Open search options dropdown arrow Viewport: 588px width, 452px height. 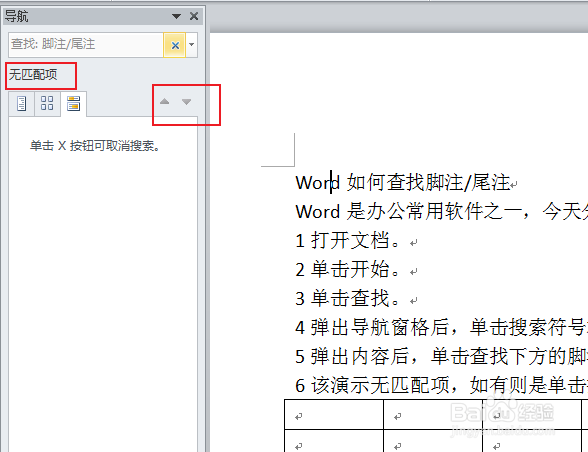point(192,45)
